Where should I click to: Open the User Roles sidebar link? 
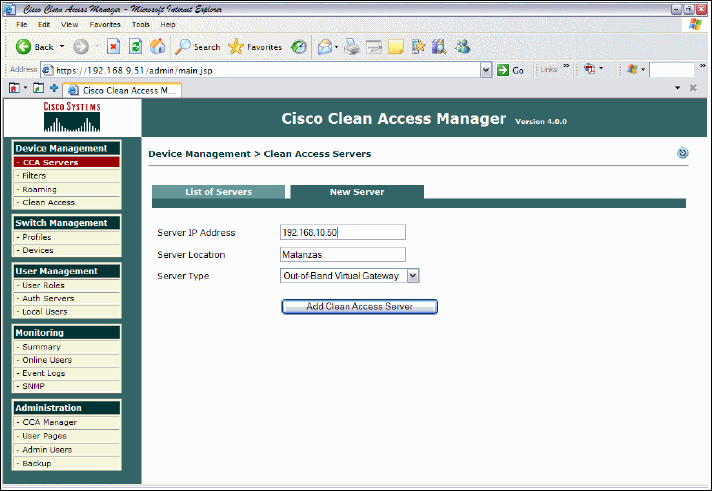45,285
